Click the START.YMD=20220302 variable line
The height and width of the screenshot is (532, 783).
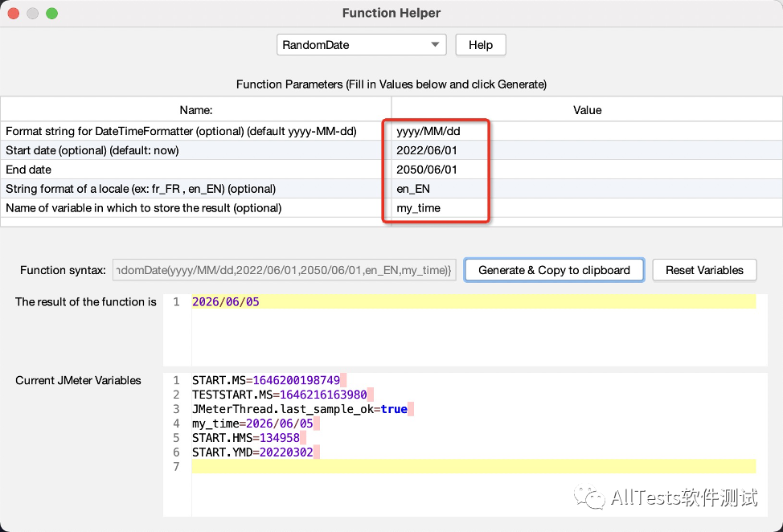pyautogui.click(x=255, y=452)
